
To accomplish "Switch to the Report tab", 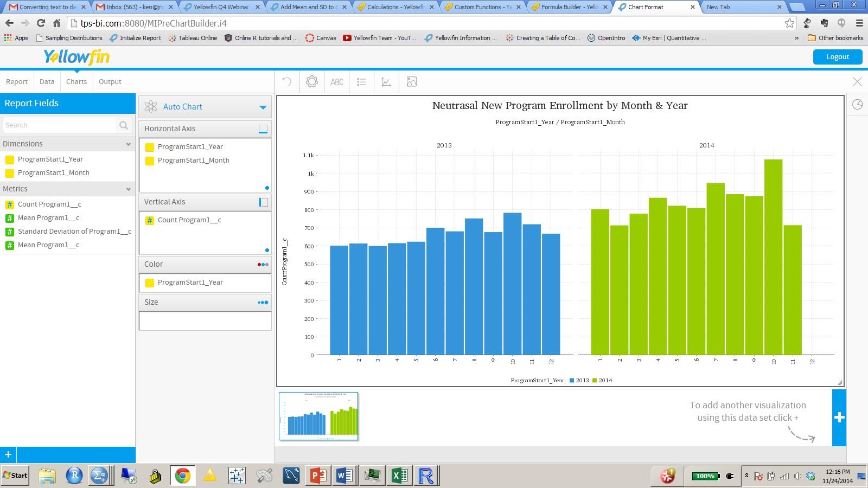I will [17, 82].
